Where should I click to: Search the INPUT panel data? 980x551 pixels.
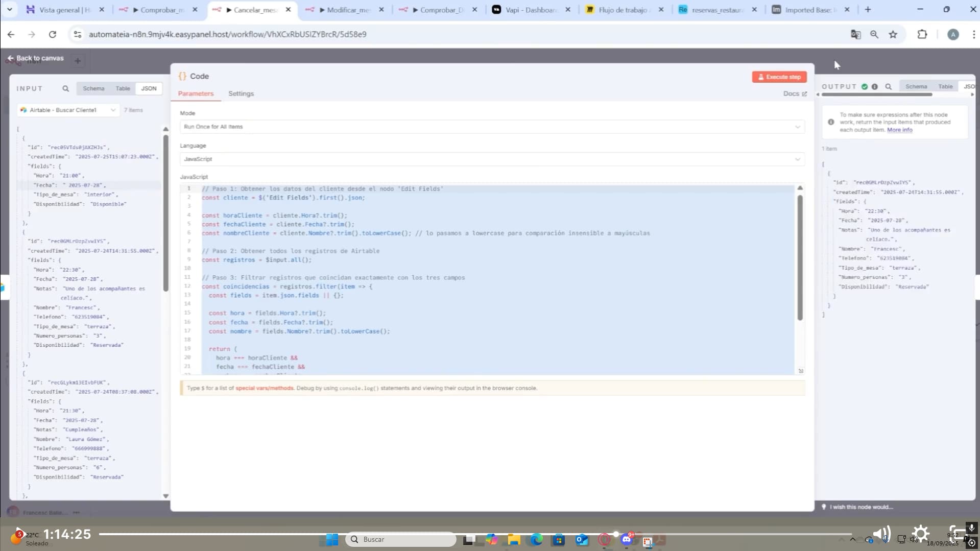pyautogui.click(x=66, y=88)
